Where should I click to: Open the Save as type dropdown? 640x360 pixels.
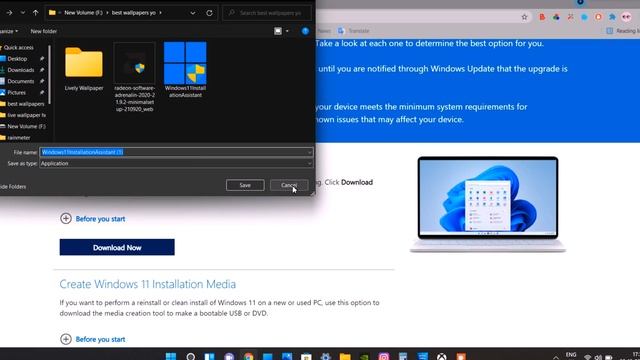coord(176,163)
